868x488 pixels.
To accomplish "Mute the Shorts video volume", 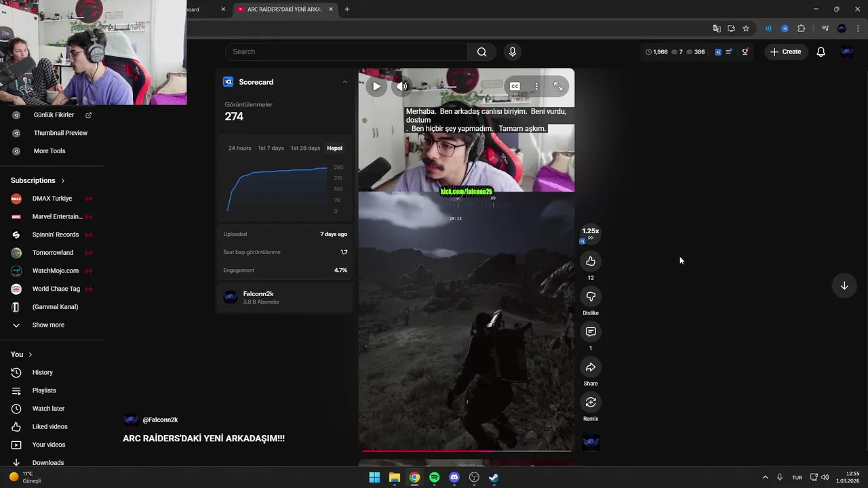I will [x=402, y=86].
